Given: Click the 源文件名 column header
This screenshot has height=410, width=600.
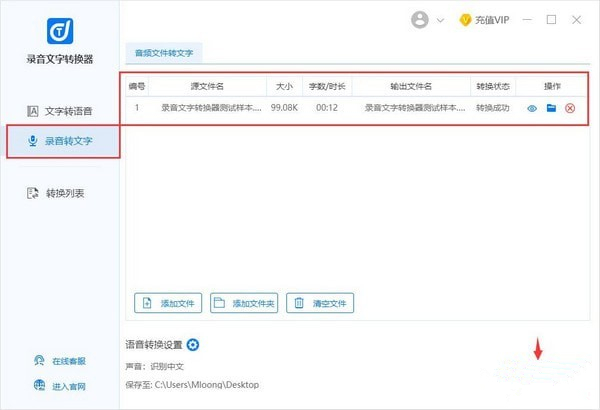Looking at the screenshot, I should pos(207,86).
